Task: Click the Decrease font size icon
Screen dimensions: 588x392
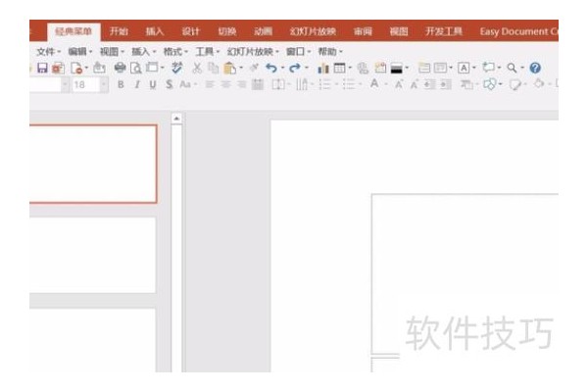Action: tap(414, 84)
